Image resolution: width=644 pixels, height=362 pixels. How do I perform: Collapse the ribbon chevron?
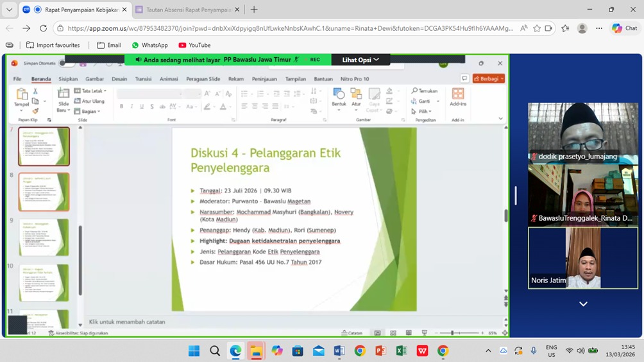tap(501, 119)
